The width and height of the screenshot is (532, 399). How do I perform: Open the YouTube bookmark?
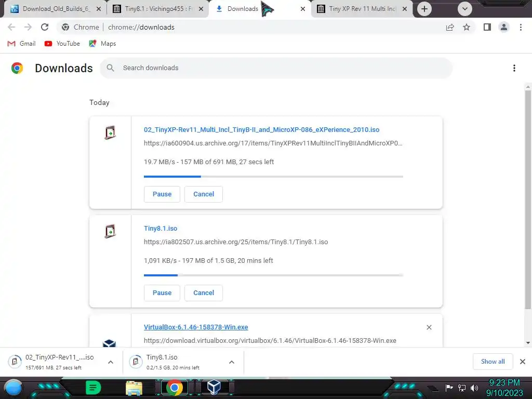62,44
